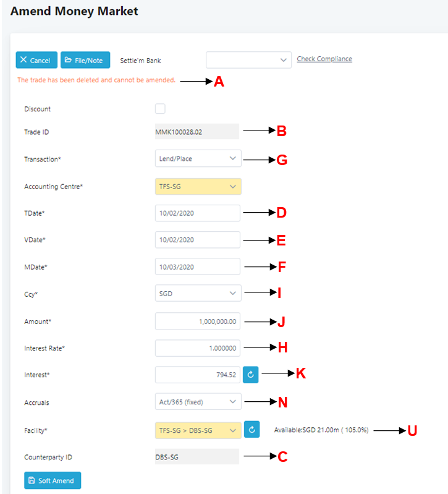The width and height of the screenshot is (448, 494).
Task: Click the TDate input field
Action: [x=197, y=213]
